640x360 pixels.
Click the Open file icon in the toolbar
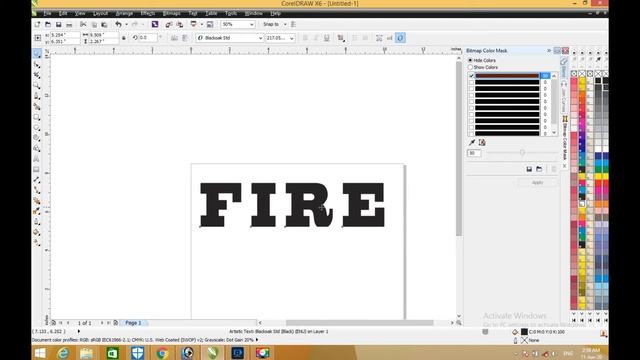pos(48,24)
